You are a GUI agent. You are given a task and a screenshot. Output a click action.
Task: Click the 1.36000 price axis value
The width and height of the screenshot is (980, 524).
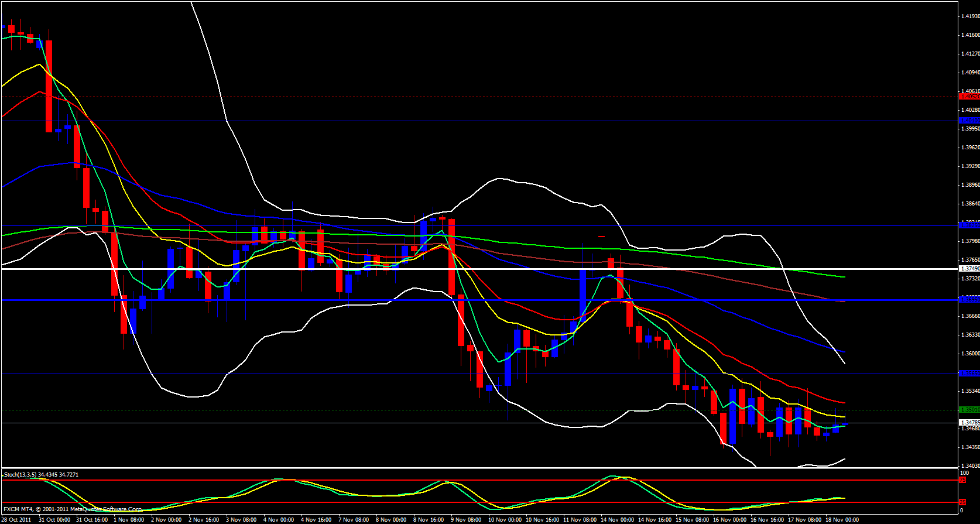coord(970,354)
